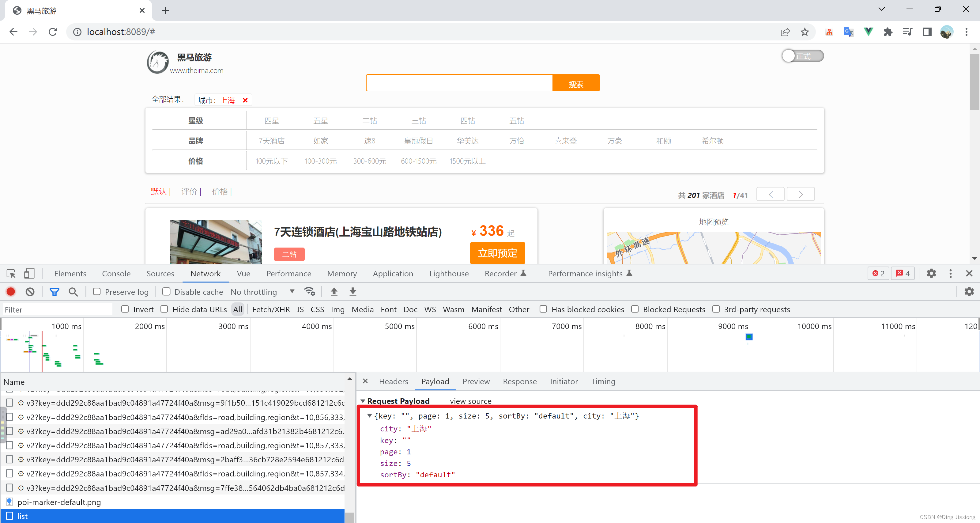Open DevTools customize three-dot menu
The height and width of the screenshot is (523, 980).
pos(950,273)
